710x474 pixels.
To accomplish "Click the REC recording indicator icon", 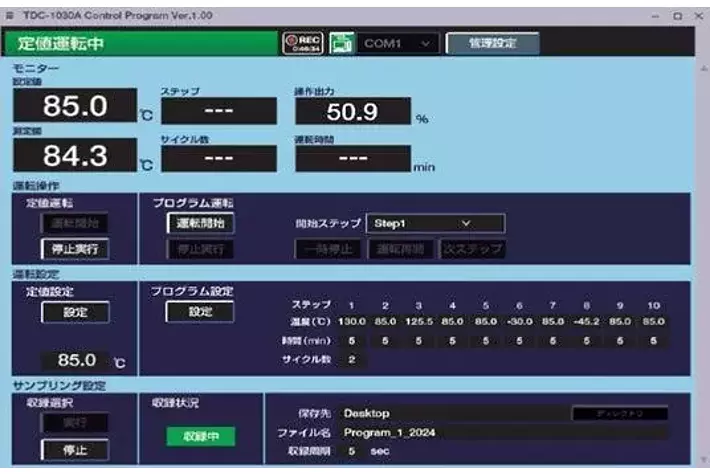I will pos(304,43).
